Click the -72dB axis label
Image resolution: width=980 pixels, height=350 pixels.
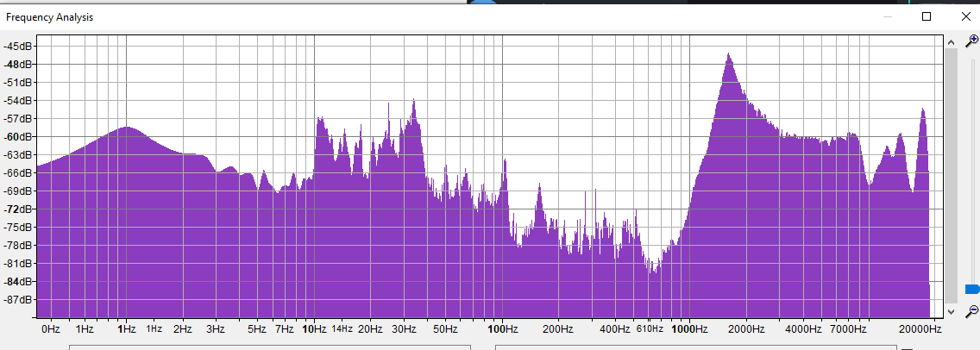(19, 209)
